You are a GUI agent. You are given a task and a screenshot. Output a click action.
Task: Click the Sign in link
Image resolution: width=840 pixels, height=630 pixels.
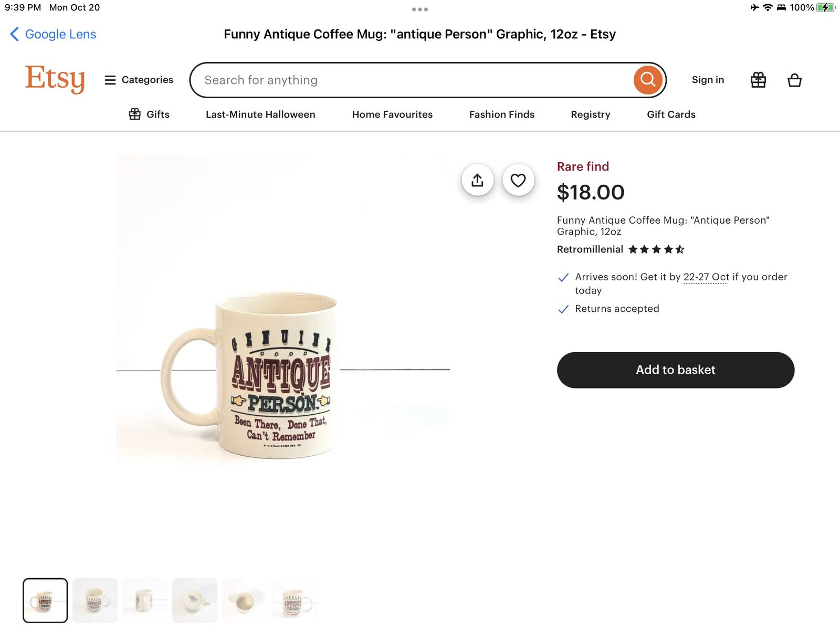pos(707,80)
